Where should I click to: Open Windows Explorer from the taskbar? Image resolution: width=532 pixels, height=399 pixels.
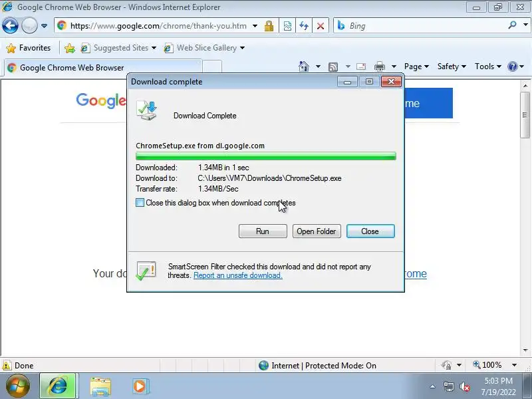click(100, 386)
